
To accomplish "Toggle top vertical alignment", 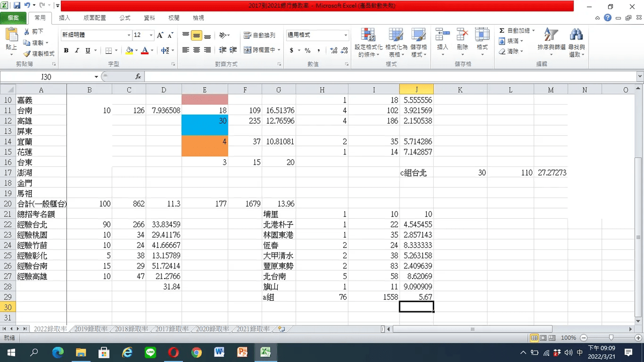I will [186, 35].
